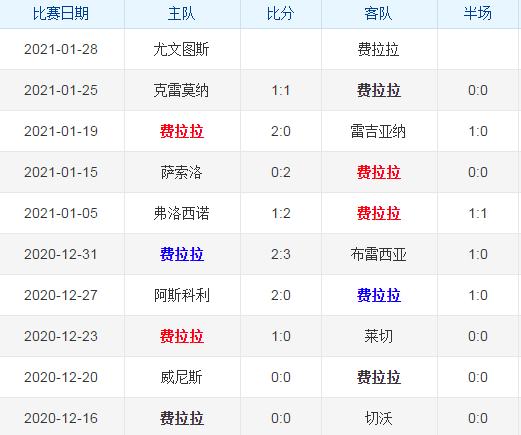Image resolution: width=521 pixels, height=435 pixels.
Task: Select date 2020-12-23
Action: [61, 336]
